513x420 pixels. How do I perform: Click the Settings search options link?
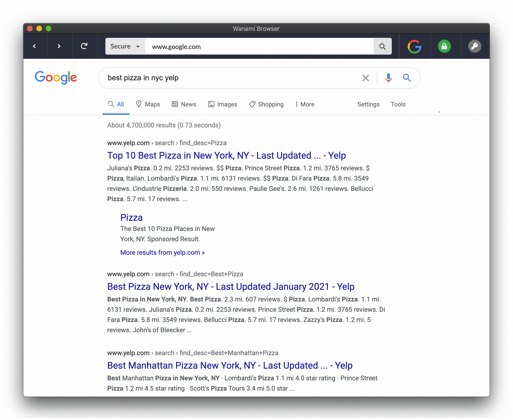tap(369, 104)
